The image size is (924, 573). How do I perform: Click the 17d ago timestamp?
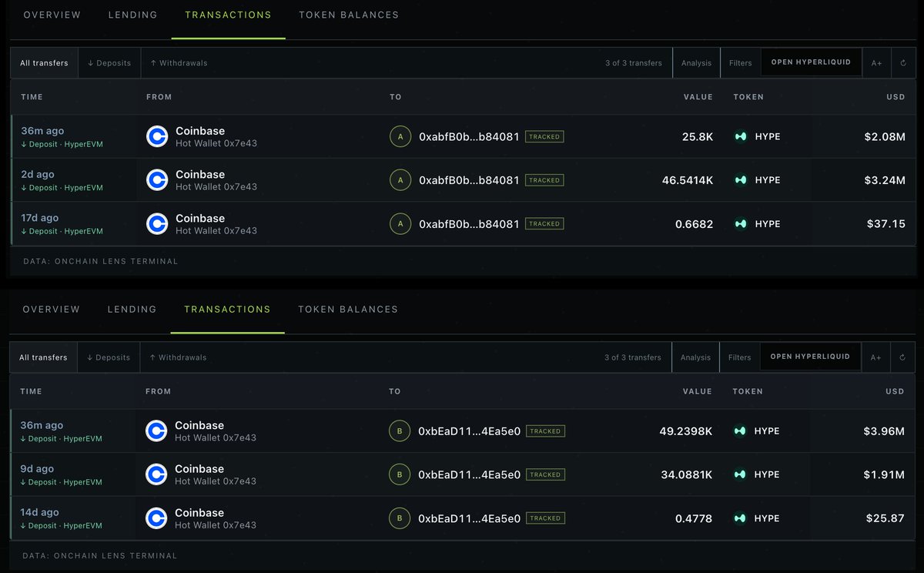tap(40, 219)
